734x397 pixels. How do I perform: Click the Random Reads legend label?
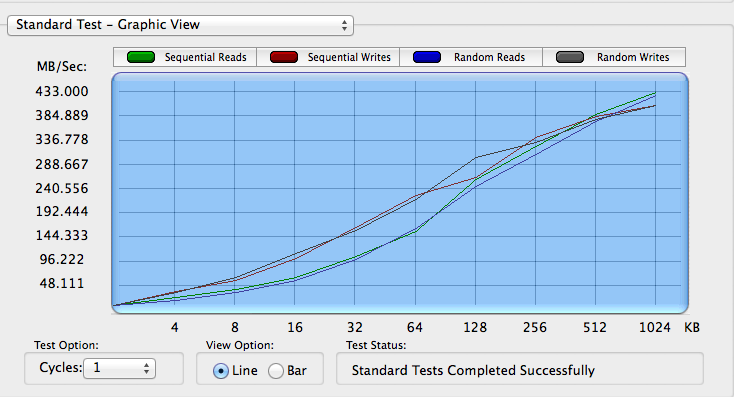click(489, 57)
